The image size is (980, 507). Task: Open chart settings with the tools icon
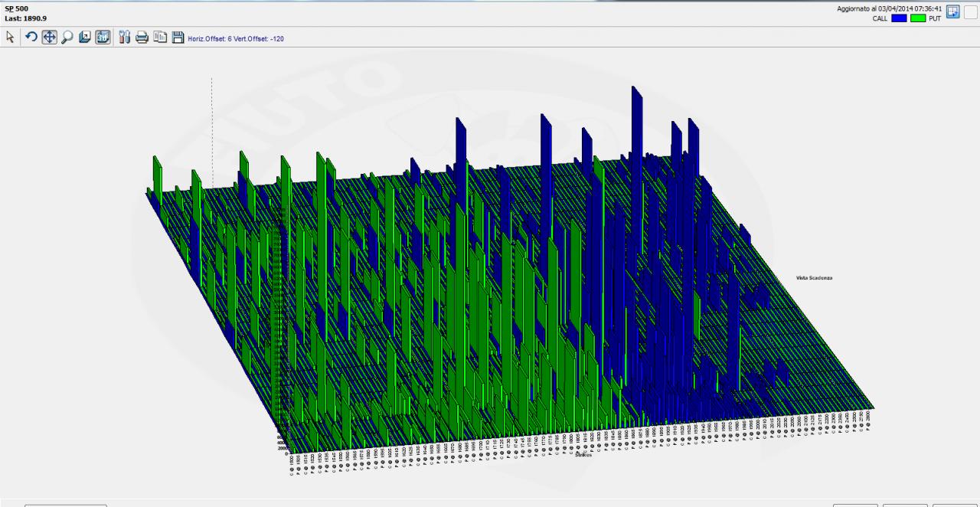(x=125, y=37)
